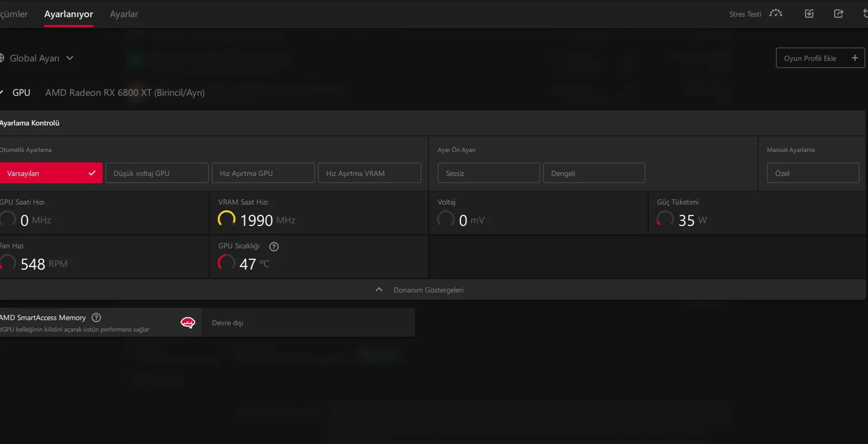The image size is (868, 444).
Task: Select the Sessiz tuning preset
Action: coord(489,173)
